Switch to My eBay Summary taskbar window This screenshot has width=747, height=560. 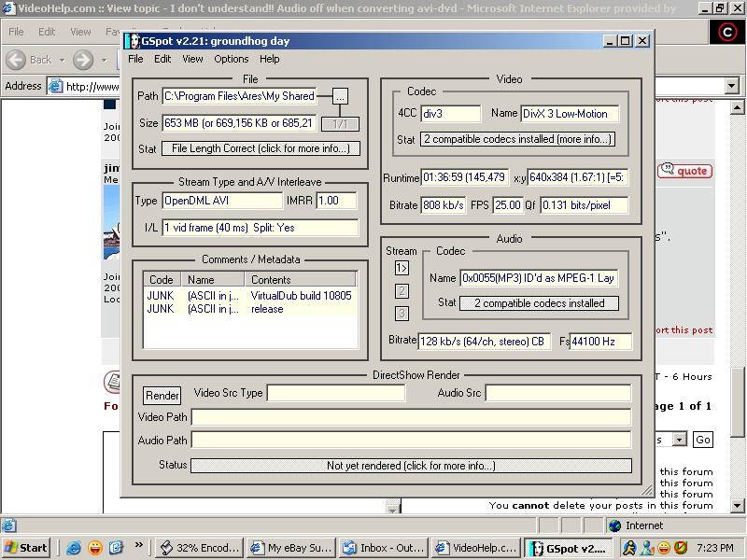291,548
